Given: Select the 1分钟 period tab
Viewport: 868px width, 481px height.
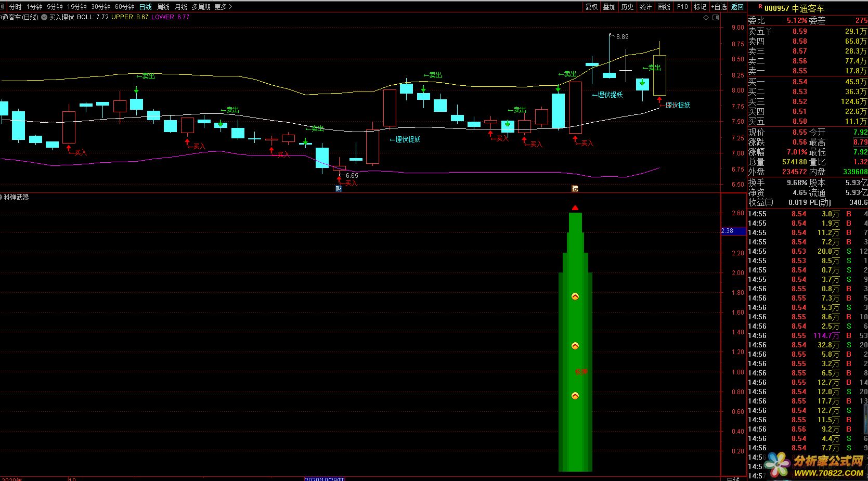Looking at the screenshot, I should point(34,7).
